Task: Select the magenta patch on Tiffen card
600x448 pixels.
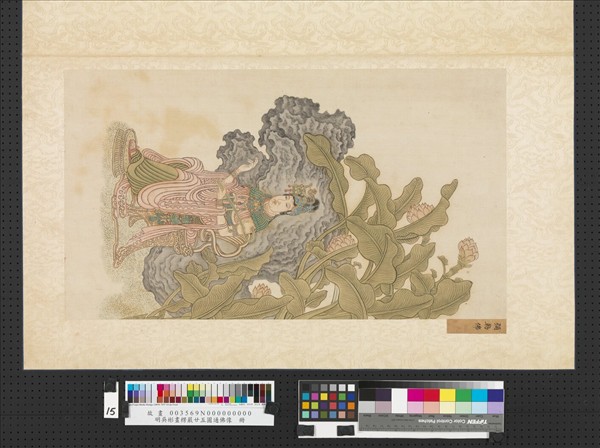Action: pyautogui.click(x=415, y=395)
